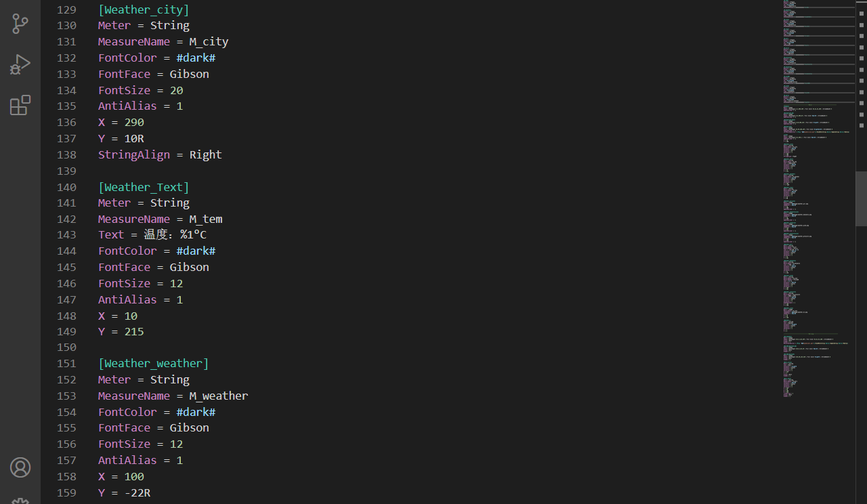
Task: Click the Text value "温度: %1°C"
Action: [175, 235]
